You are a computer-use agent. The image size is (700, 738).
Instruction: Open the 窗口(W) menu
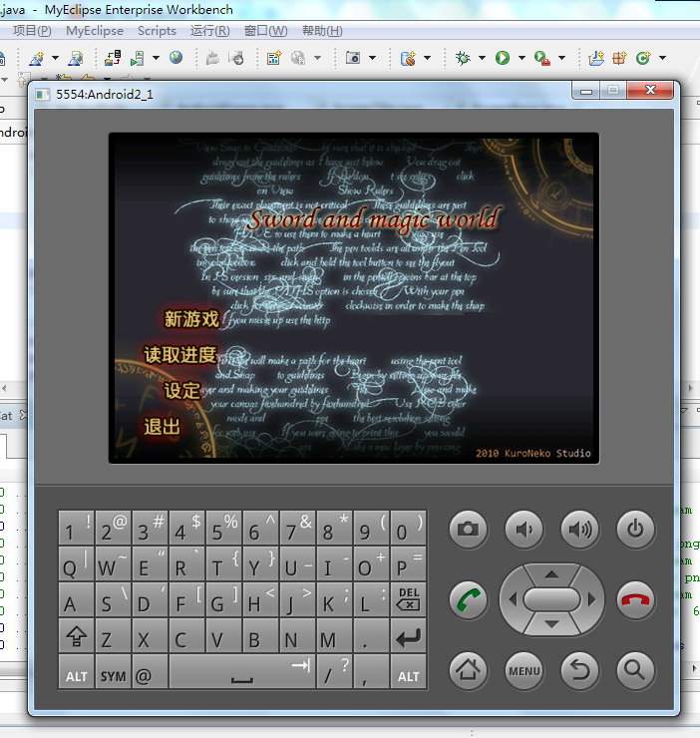(266, 31)
